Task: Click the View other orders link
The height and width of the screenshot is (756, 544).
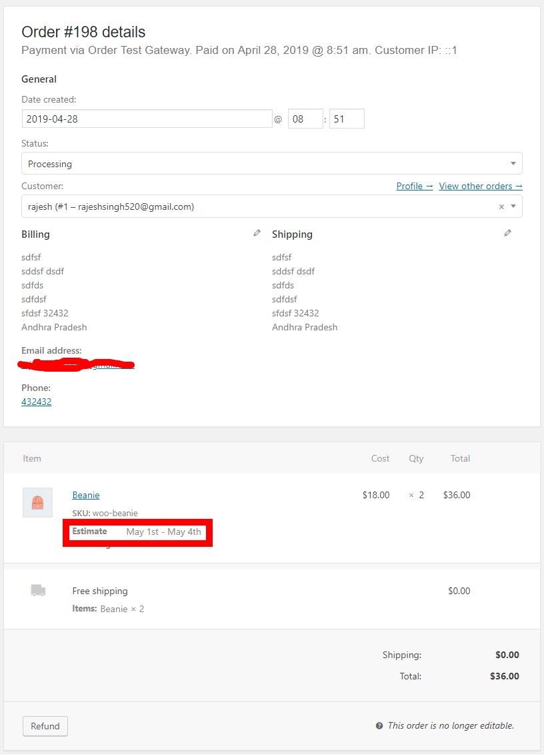Action: pos(480,186)
